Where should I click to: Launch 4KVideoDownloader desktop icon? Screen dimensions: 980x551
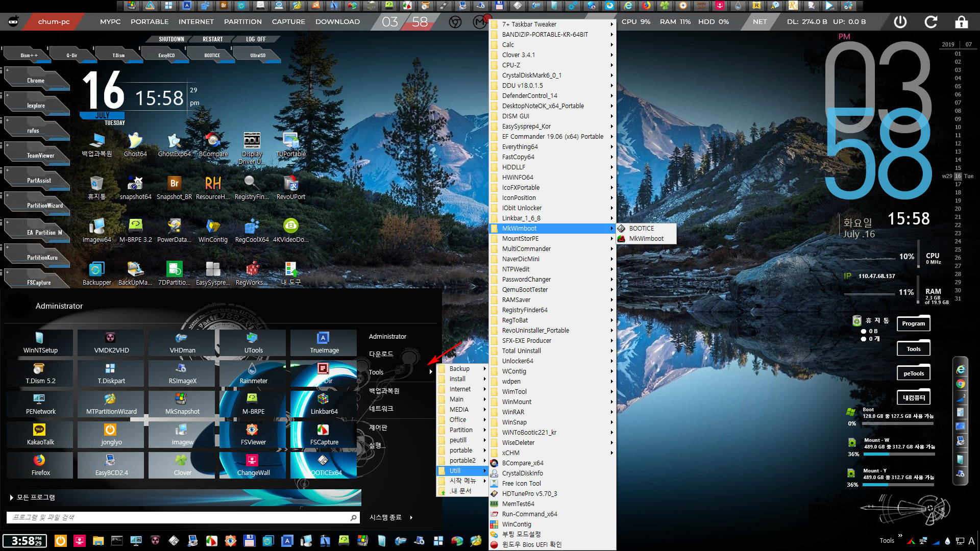tap(290, 230)
